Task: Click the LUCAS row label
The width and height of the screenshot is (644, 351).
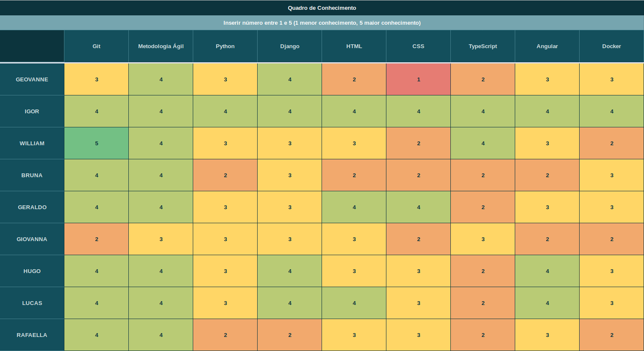Action: pyautogui.click(x=32, y=303)
